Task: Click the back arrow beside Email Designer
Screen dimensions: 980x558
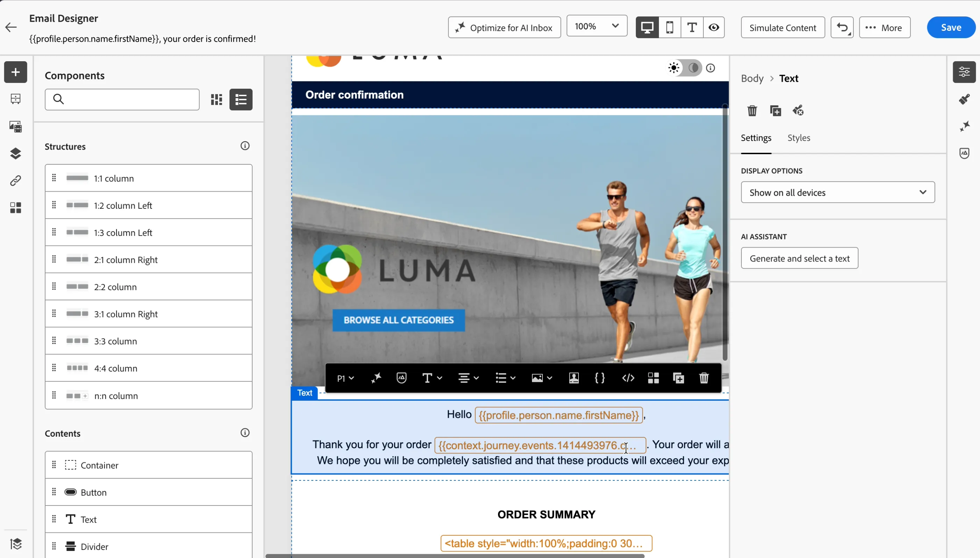Action: pos(11,27)
